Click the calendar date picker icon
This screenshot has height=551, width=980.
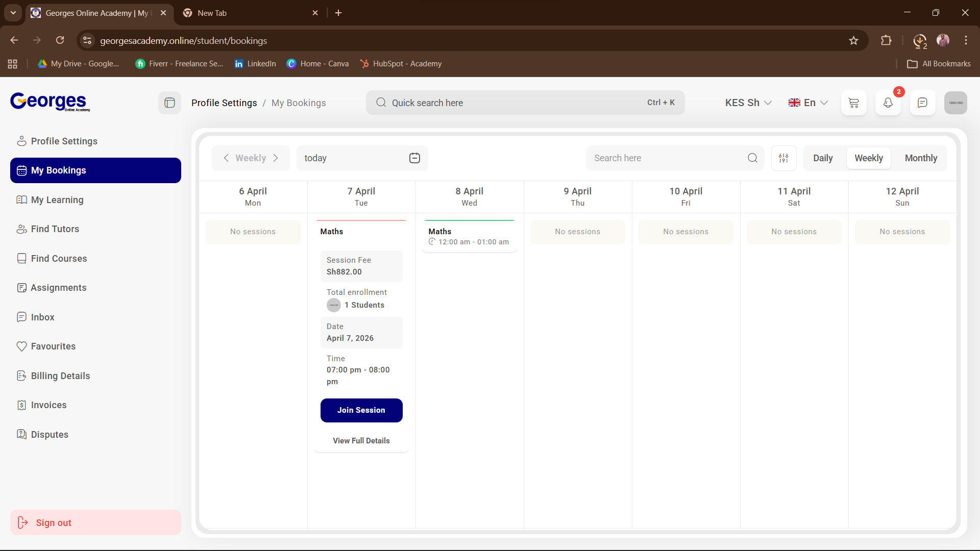(414, 158)
